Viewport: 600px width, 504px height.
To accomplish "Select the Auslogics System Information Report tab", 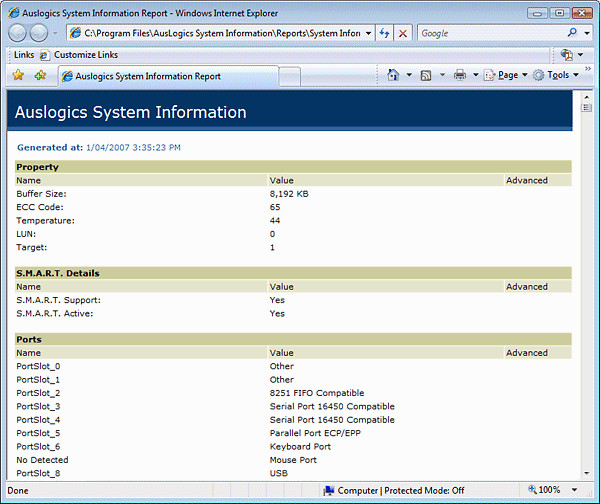I will coord(168,76).
